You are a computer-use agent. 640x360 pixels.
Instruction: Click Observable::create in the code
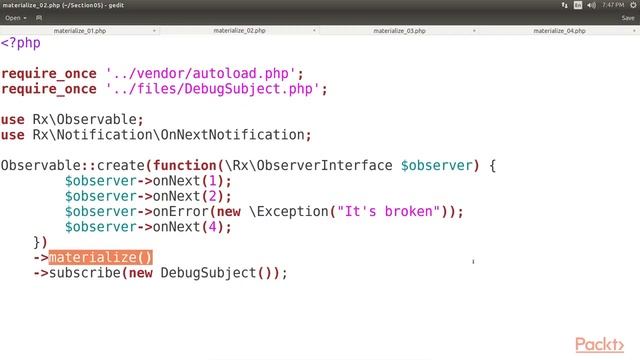(x=73, y=165)
